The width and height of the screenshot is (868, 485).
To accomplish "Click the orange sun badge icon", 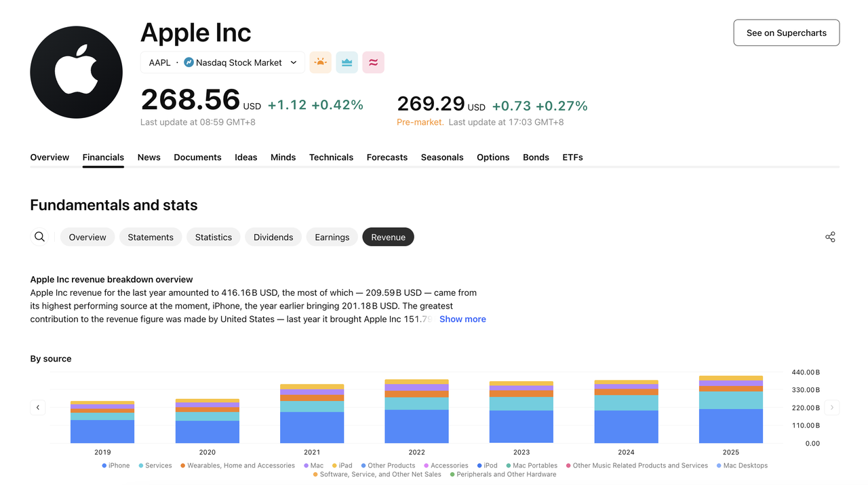I will coord(320,62).
